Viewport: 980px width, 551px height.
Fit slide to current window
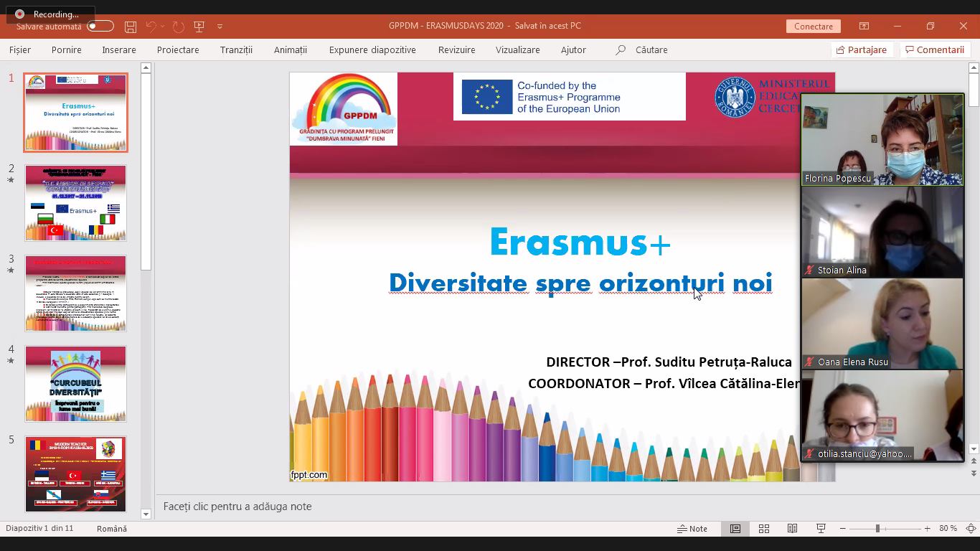click(x=971, y=529)
